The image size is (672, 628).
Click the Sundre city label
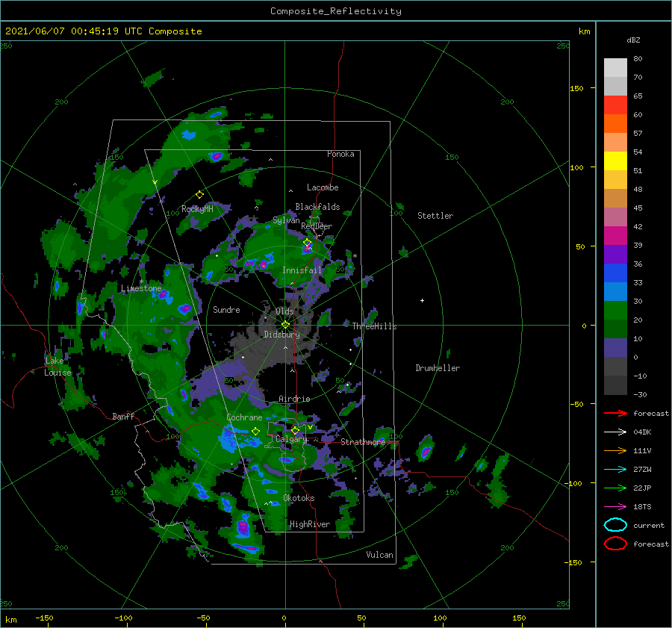226,309
